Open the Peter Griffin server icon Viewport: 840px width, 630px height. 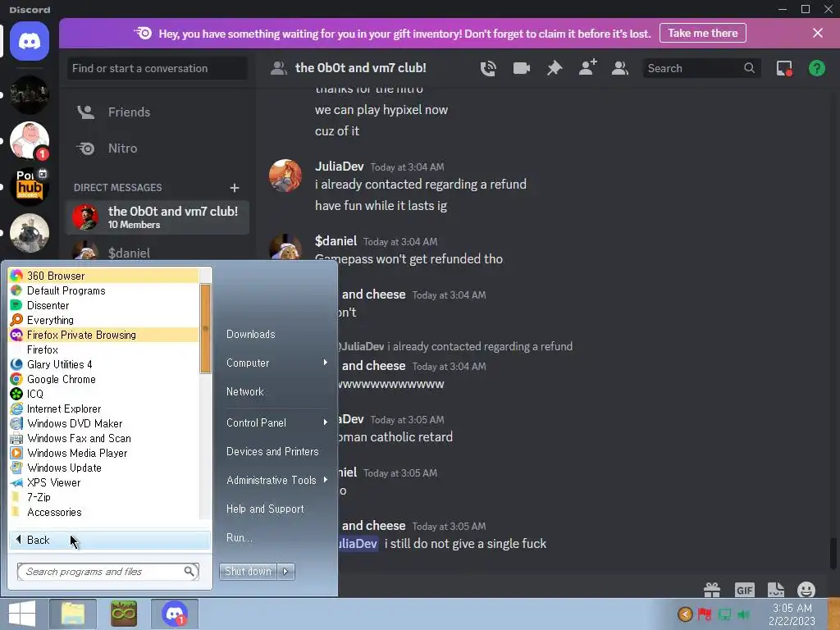click(x=30, y=141)
